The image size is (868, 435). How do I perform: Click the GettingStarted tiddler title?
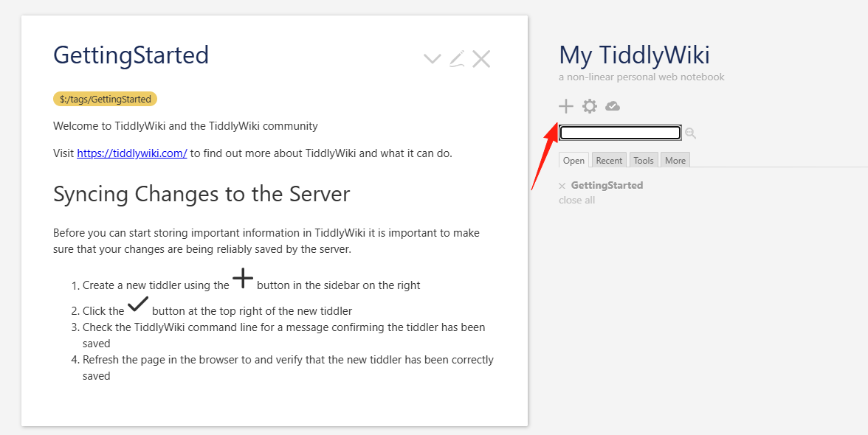131,55
